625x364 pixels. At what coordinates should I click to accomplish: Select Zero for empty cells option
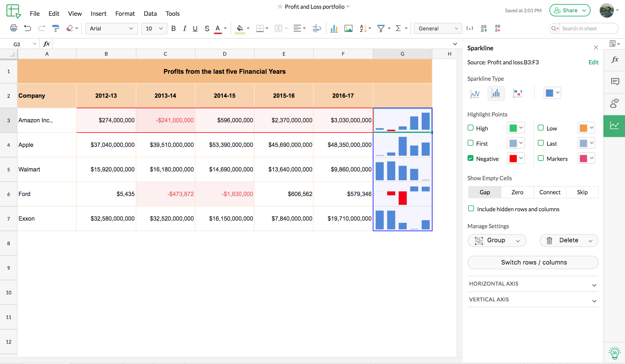517,192
